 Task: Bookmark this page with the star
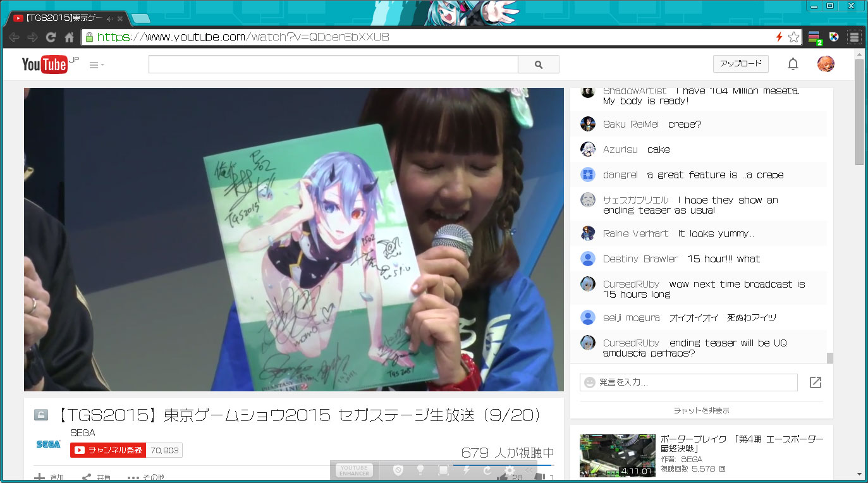click(x=793, y=37)
